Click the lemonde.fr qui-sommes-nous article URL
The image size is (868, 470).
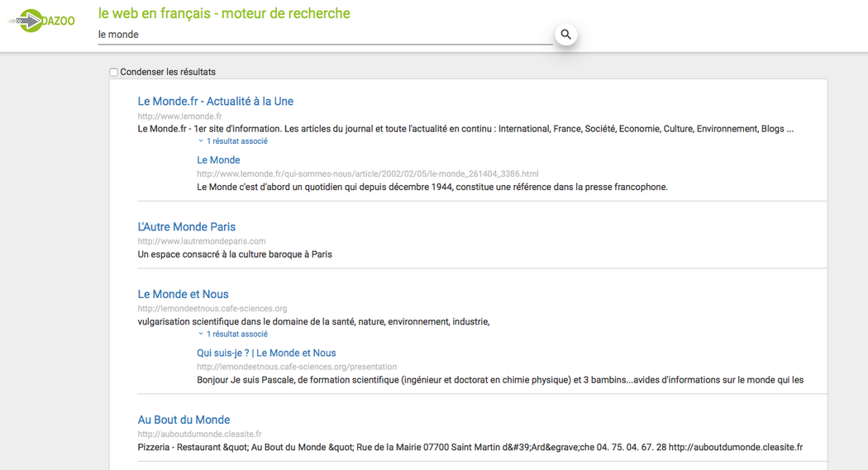(x=367, y=174)
